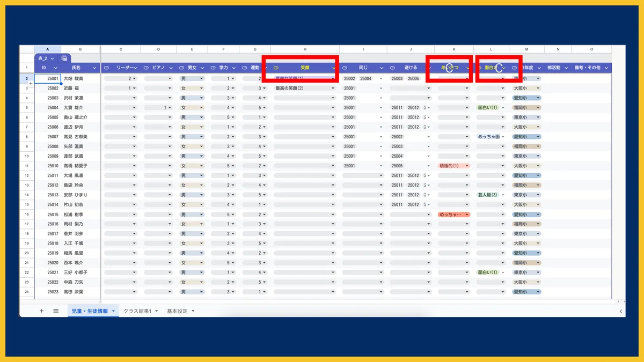644x362 pixels.
Task: Select column A header
Action: coord(48,49)
